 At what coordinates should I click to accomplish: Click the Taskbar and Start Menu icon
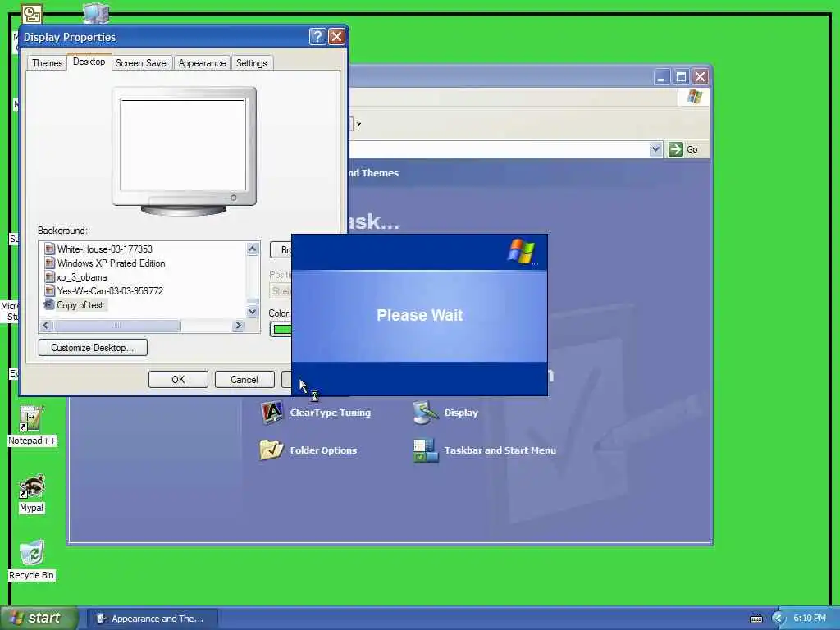click(x=426, y=450)
